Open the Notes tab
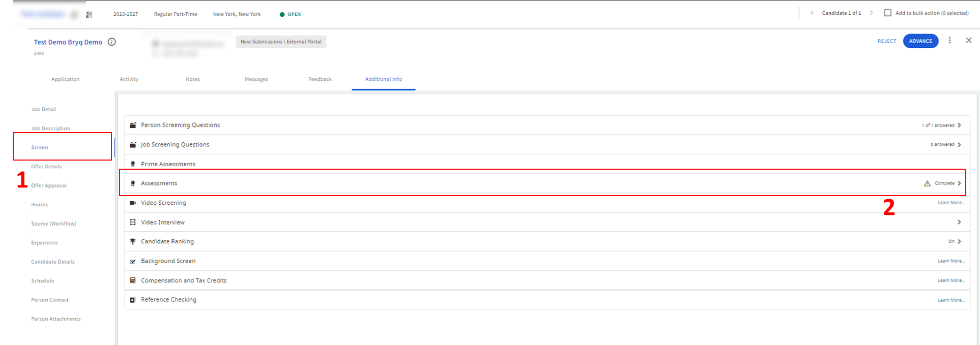The width and height of the screenshot is (980, 345). click(x=193, y=79)
